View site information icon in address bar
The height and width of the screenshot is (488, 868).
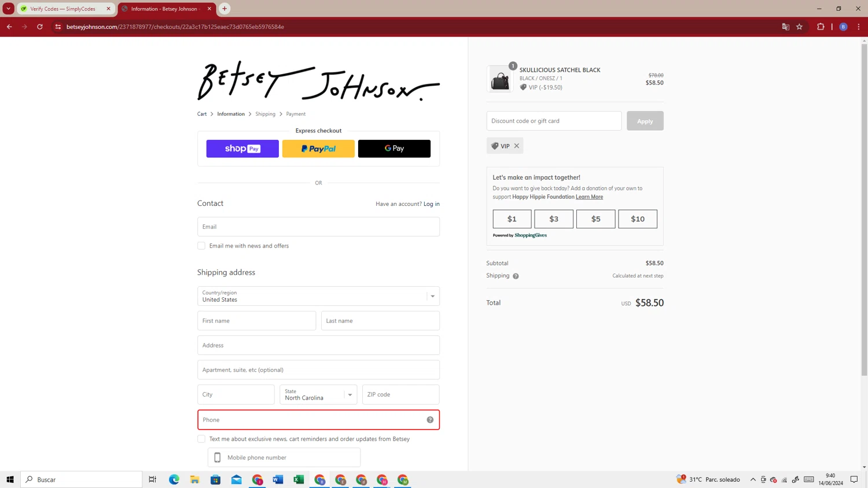click(x=58, y=27)
